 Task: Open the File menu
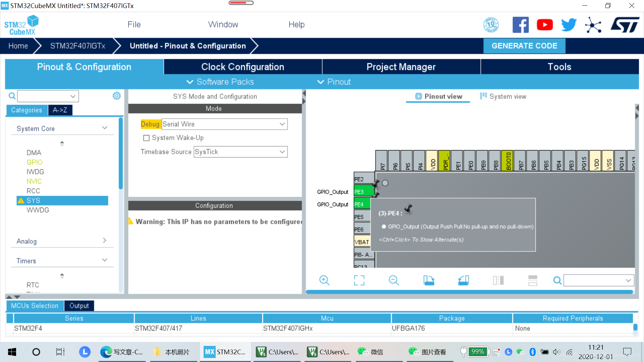(134, 24)
